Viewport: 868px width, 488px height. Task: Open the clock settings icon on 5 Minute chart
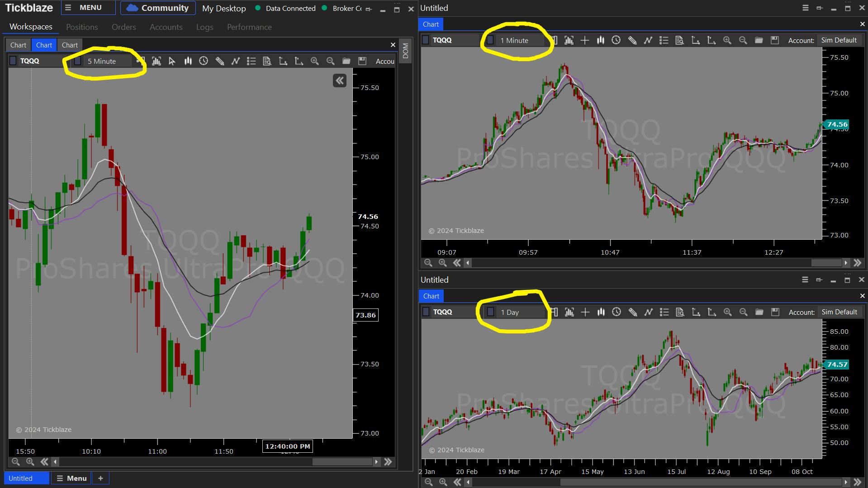pos(204,61)
